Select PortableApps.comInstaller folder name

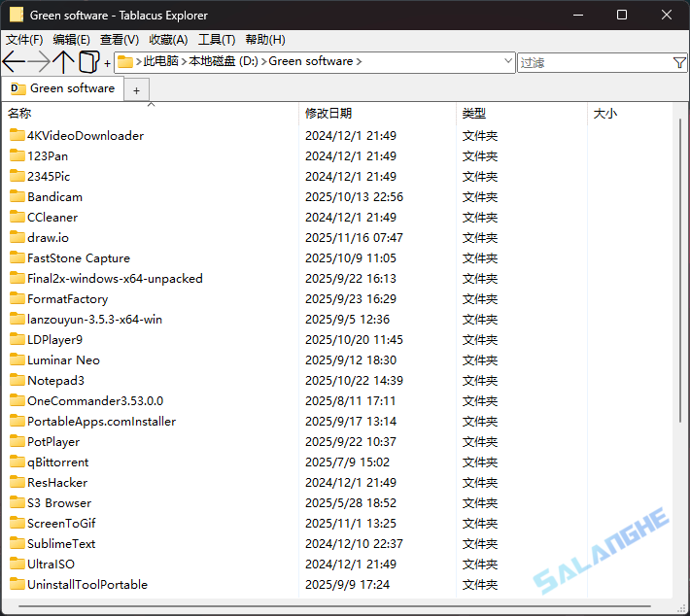click(x=102, y=421)
